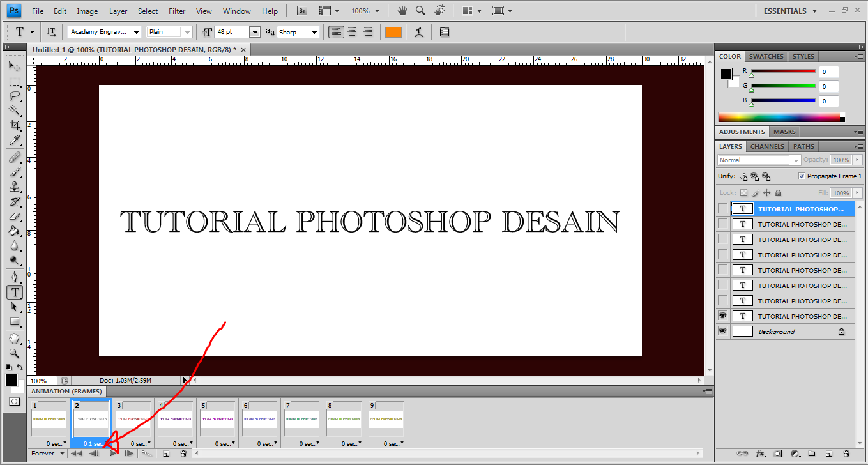Switch to the Masks tab
Viewport: 868px width, 465px height.
point(784,132)
